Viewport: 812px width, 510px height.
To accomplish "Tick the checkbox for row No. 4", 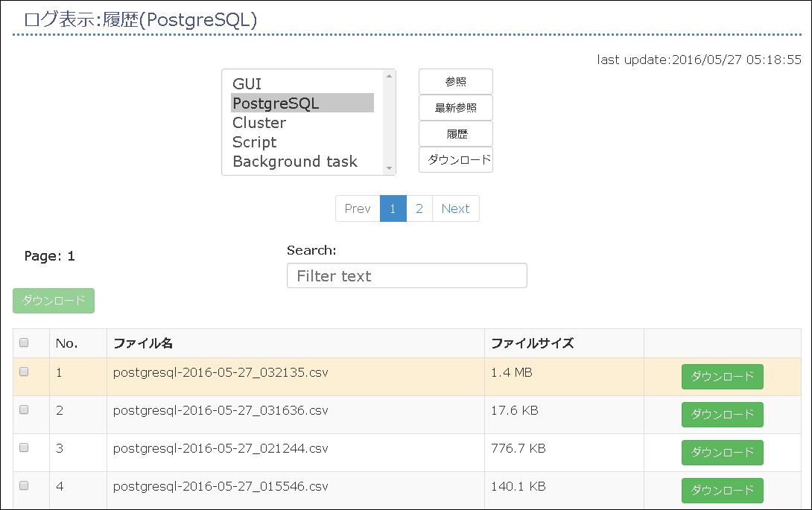I will [x=24, y=485].
